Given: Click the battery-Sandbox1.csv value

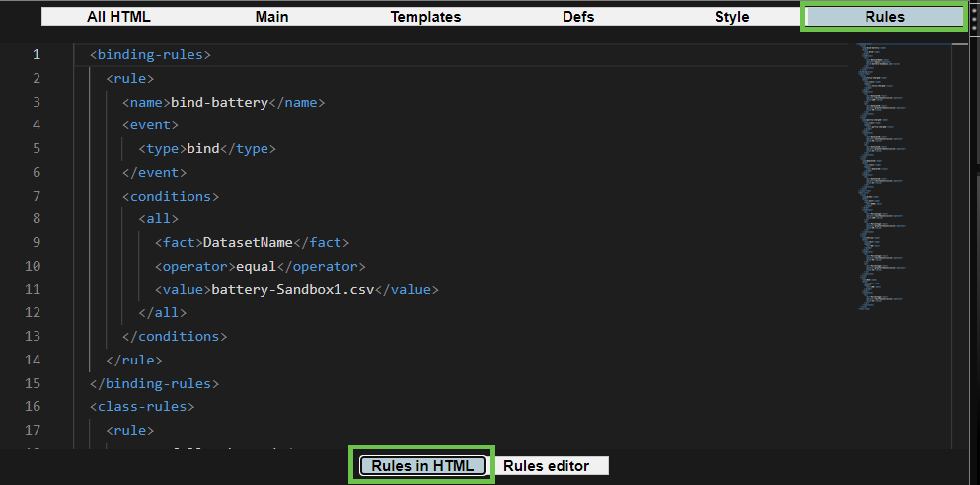Looking at the screenshot, I should click(x=292, y=289).
